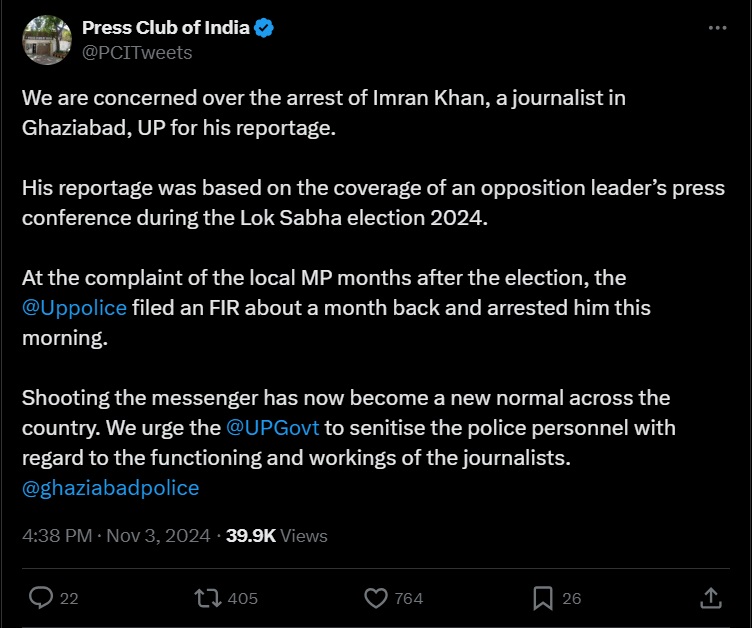Click the 22 replies count

[69, 598]
